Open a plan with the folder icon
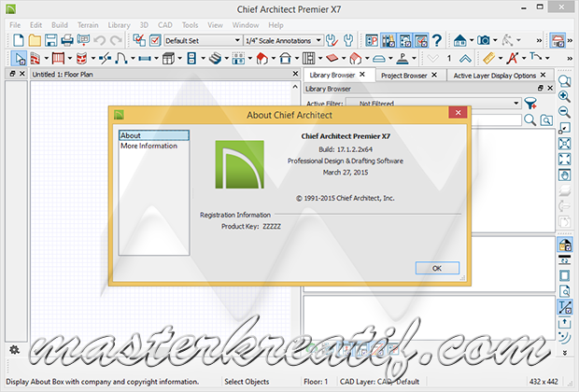 (35, 40)
